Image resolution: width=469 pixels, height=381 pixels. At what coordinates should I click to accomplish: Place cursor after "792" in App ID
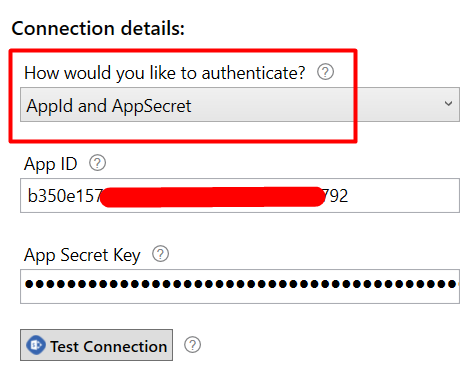tap(349, 196)
